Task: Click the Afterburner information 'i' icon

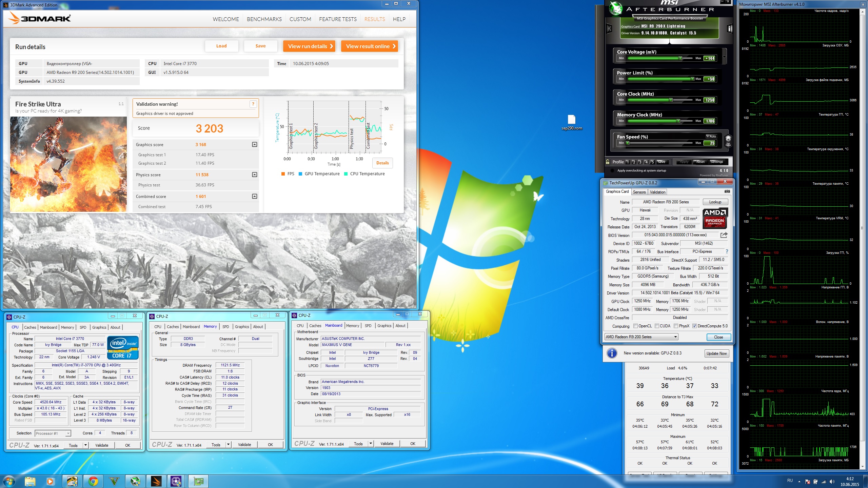Action: tap(730, 29)
